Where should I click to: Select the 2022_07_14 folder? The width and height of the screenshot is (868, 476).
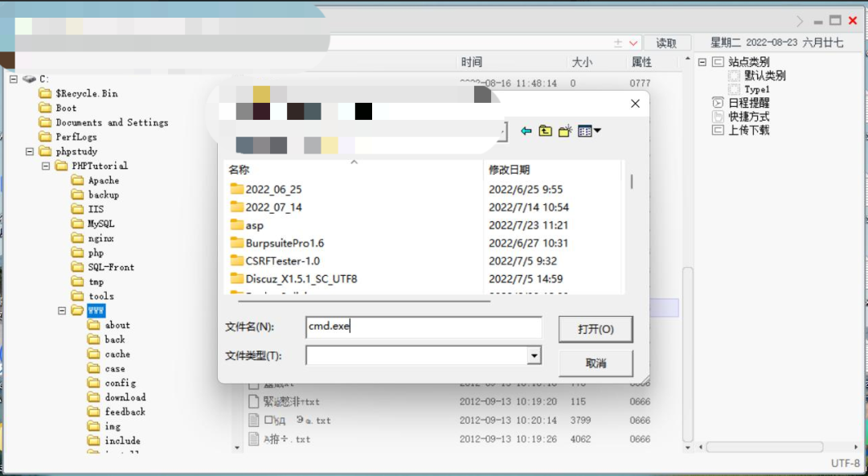point(266,207)
